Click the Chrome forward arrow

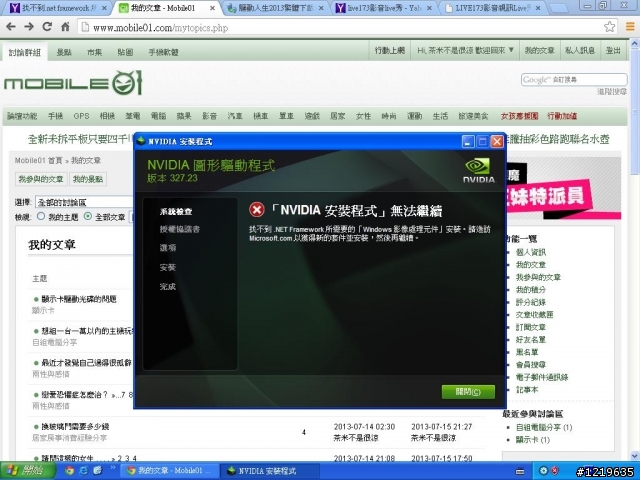(x=29, y=27)
